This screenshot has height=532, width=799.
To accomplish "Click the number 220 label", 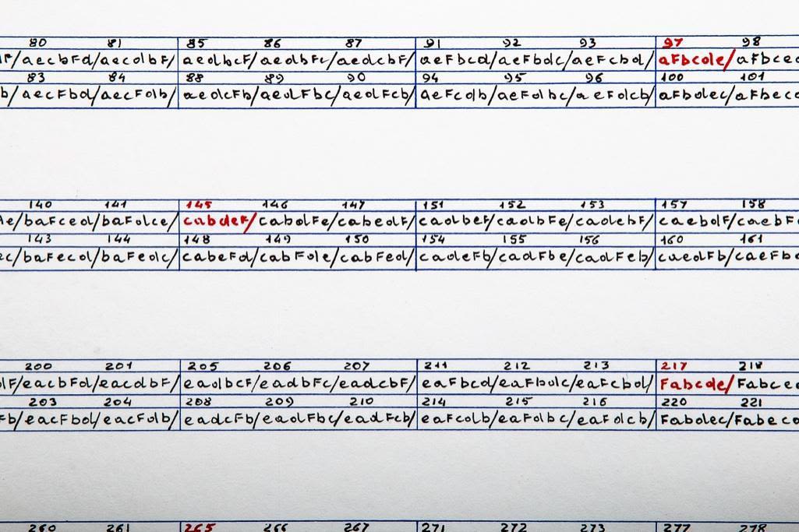I will click(673, 402).
